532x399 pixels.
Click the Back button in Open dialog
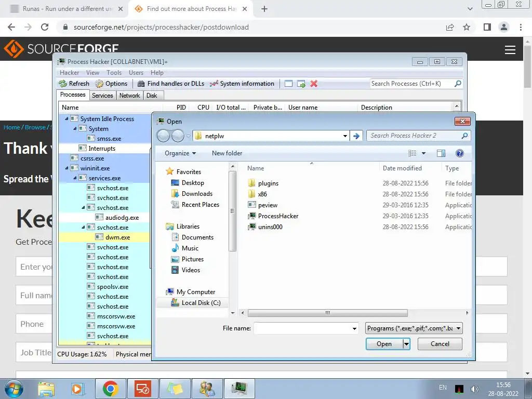163,136
